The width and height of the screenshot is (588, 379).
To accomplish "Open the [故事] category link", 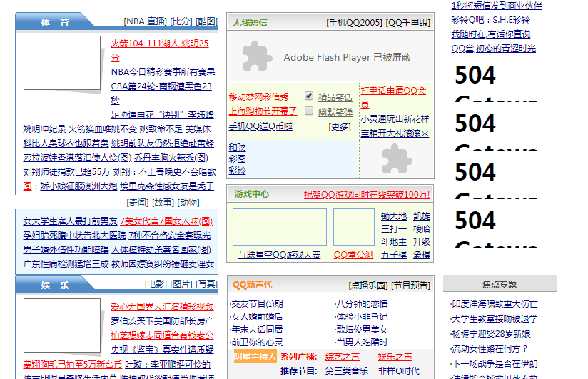I will (163, 203).
